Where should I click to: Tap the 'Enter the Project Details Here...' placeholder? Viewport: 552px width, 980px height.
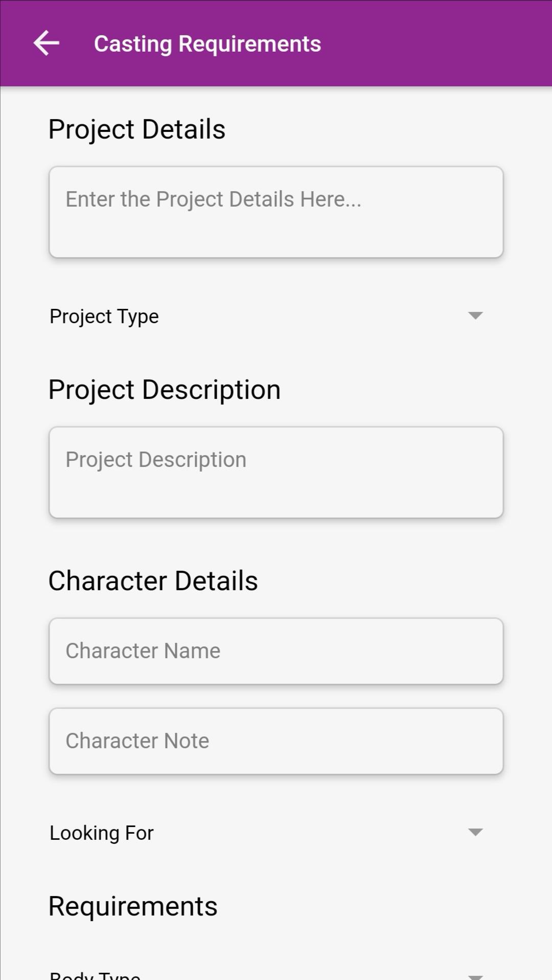click(214, 199)
